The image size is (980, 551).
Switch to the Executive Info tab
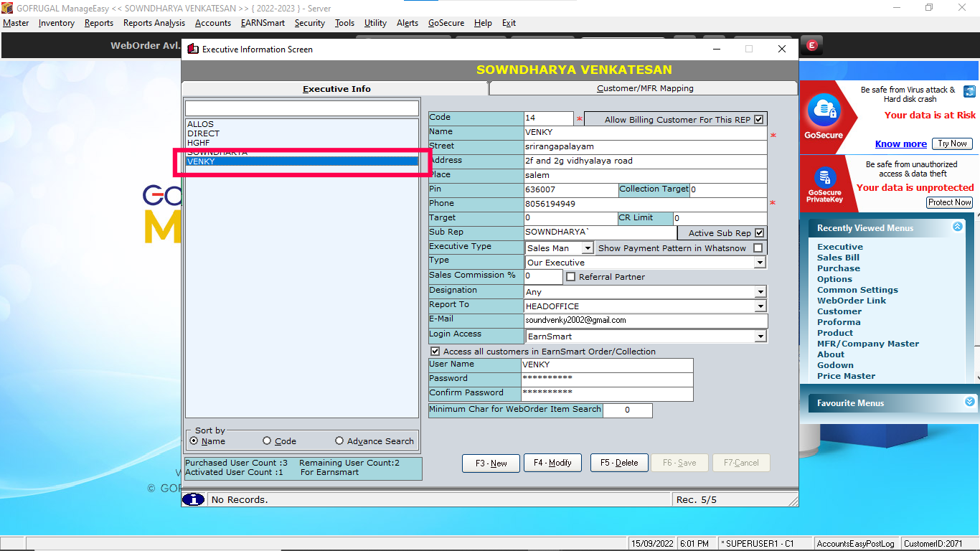336,89
